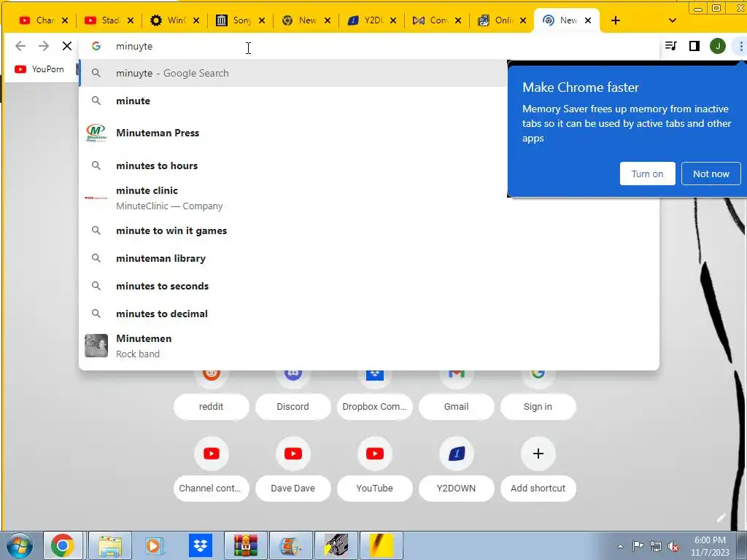This screenshot has width=747, height=560.
Task: Close the Sony tab
Action: click(262, 20)
